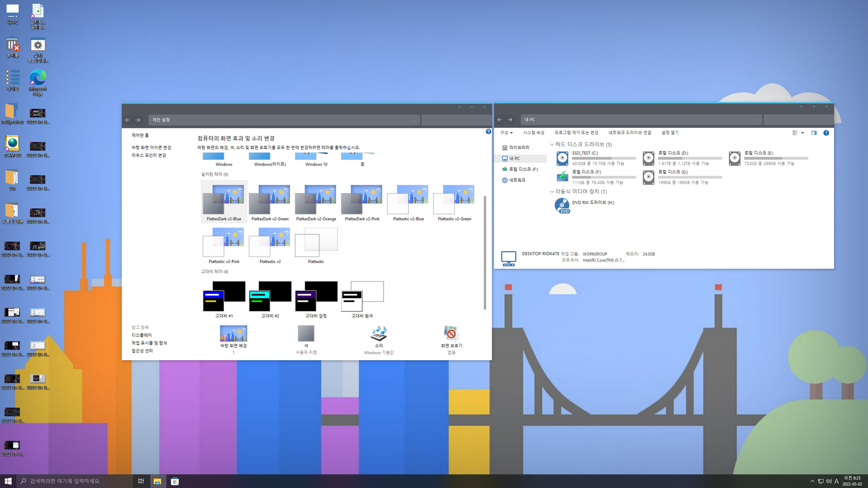
Task: Open the SSD_TEST (C:) drive
Action: [x=596, y=158]
